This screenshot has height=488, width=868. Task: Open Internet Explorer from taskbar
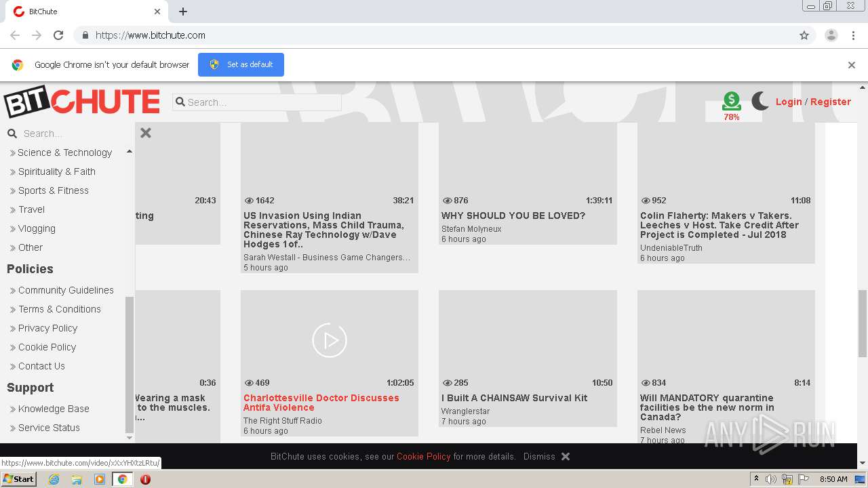tap(54, 479)
